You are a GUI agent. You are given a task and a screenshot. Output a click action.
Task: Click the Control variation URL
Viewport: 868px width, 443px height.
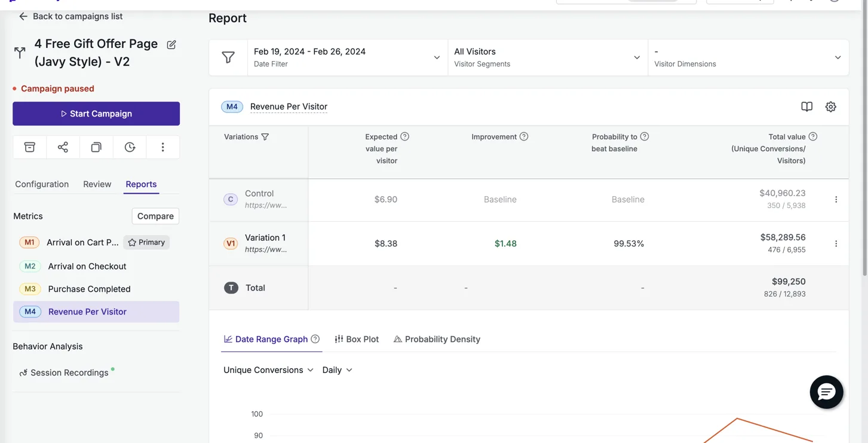point(266,205)
